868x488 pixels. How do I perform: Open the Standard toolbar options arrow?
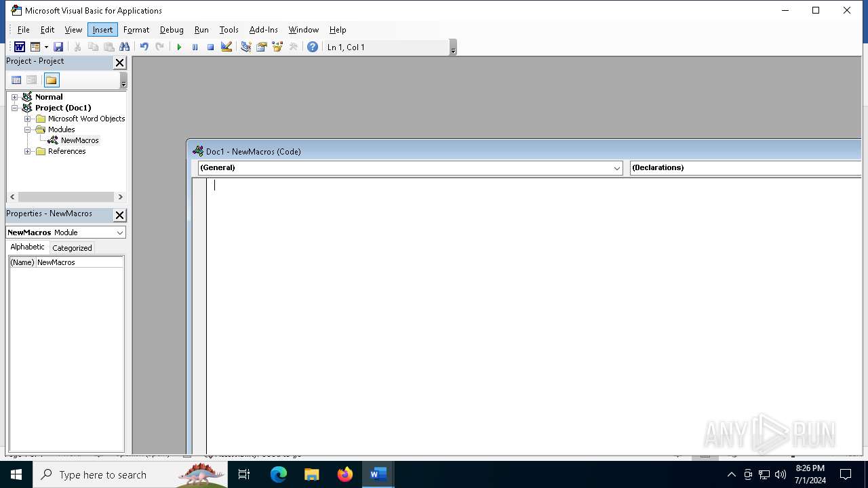click(x=453, y=47)
